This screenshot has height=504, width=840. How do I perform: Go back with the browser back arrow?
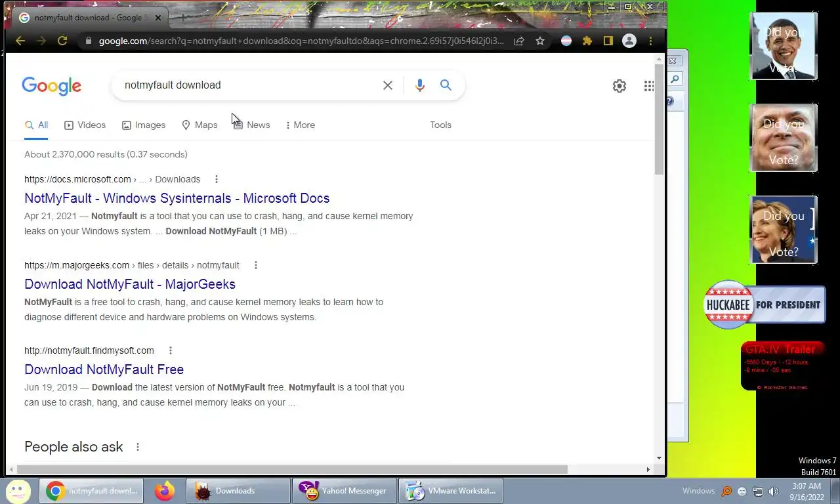20,41
